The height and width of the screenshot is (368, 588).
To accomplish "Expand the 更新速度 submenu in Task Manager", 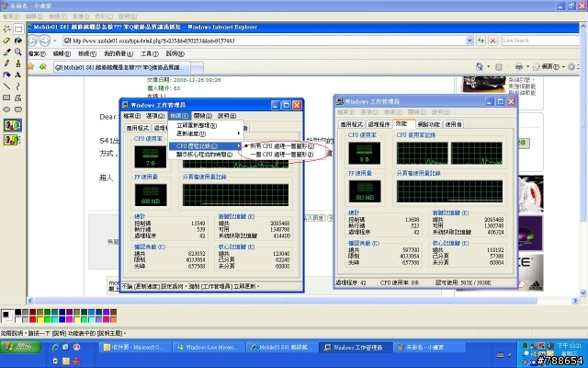I will [239, 133].
